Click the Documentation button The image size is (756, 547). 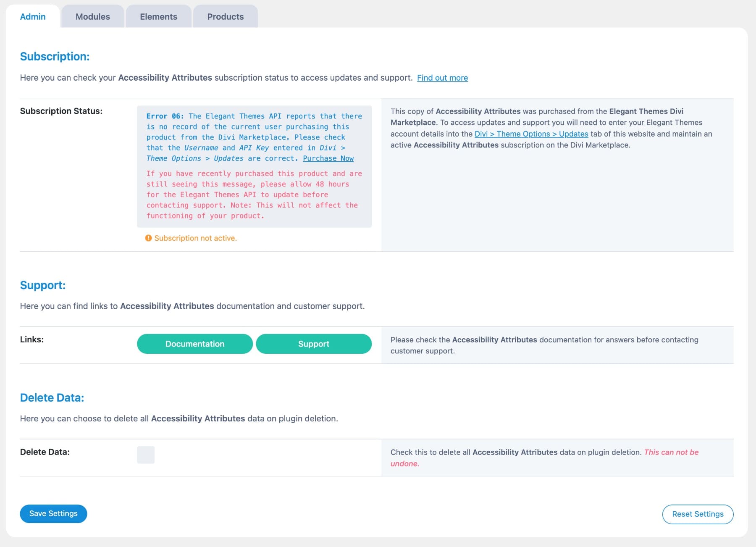pos(194,344)
